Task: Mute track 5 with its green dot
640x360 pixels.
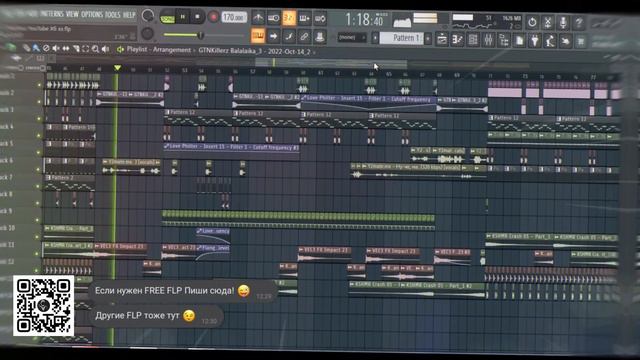Action: [x=39, y=152]
